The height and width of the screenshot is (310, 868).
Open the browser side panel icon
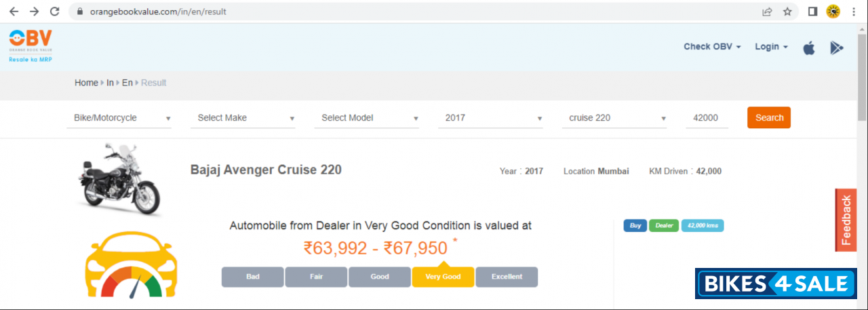pos(812,12)
